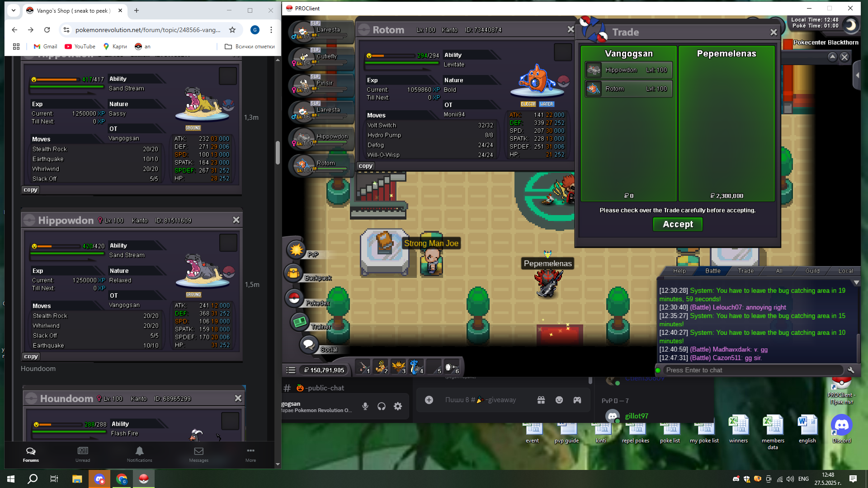Click Hippowdon in trade offer list
The image size is (868, 488).
[x=628, y=70]
